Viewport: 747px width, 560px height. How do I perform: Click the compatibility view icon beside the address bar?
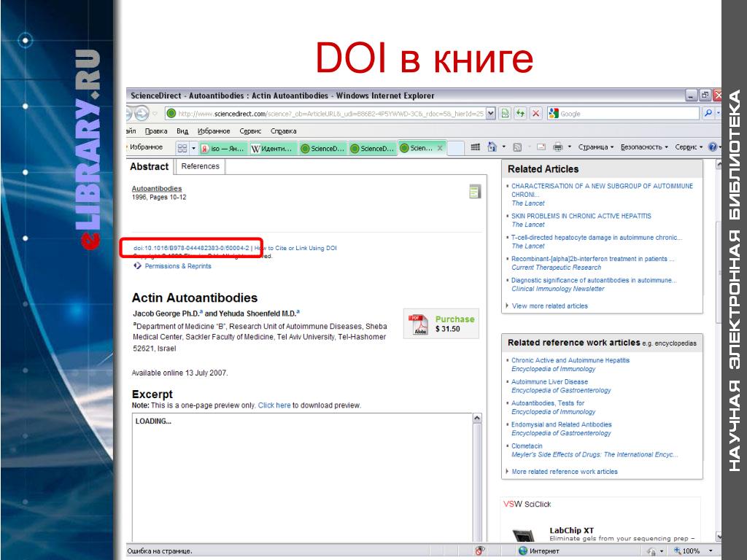[x=505, y=113]
